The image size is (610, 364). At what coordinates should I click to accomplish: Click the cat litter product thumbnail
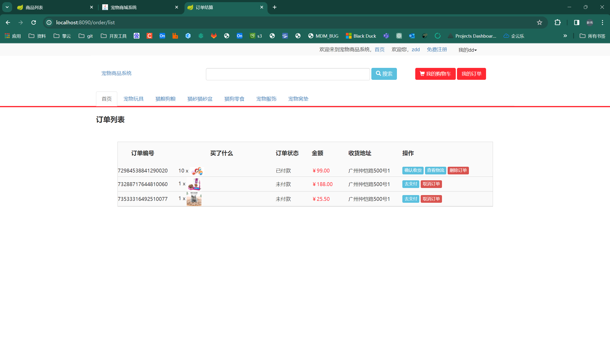194,199
